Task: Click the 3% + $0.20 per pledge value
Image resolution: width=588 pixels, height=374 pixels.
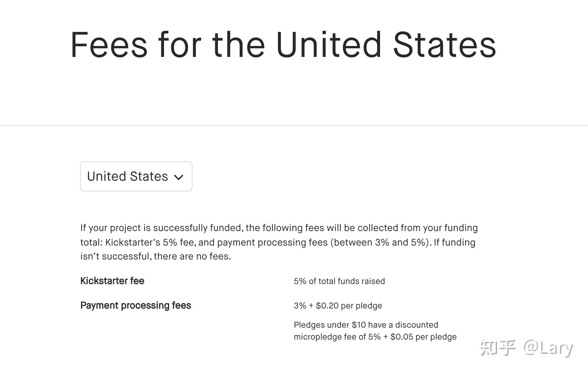Action: pos(337,306)
